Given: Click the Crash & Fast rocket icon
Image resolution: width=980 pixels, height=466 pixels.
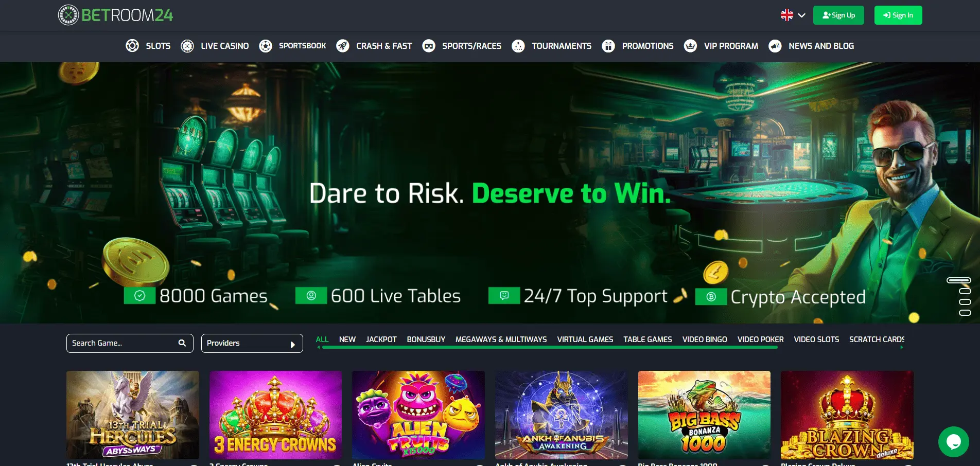Looking at the screenshot, I should tap(343, 46).
